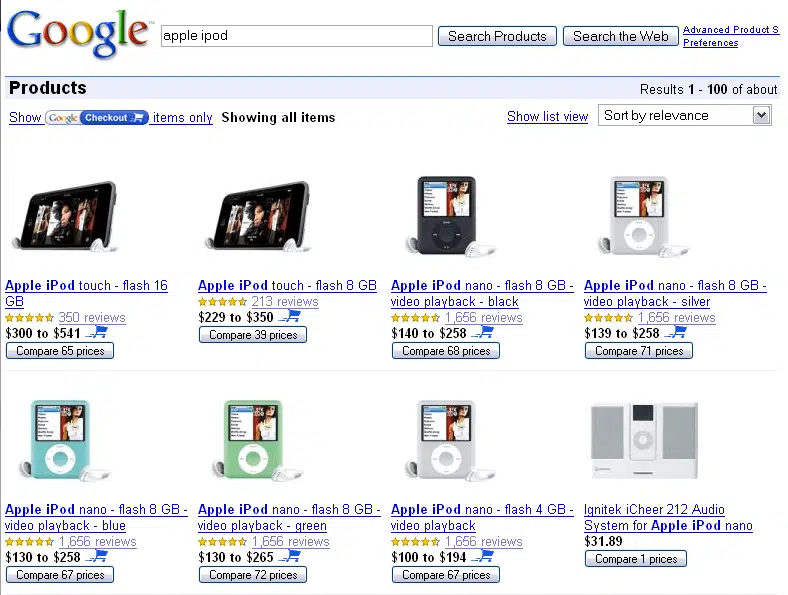The width and height of the screenshot is (788, 595).
Task: Click checkout cart icon beside $140 to $258
Action: [x=483, y=333]
